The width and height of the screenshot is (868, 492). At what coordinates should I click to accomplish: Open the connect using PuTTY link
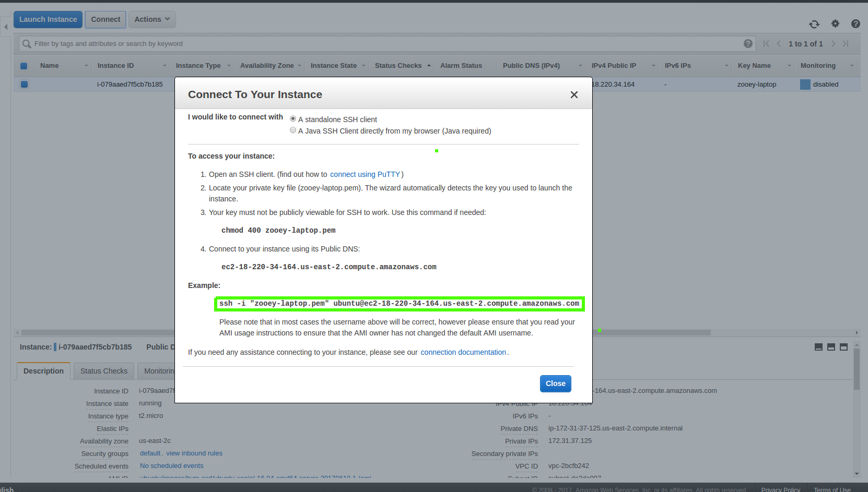365,174
